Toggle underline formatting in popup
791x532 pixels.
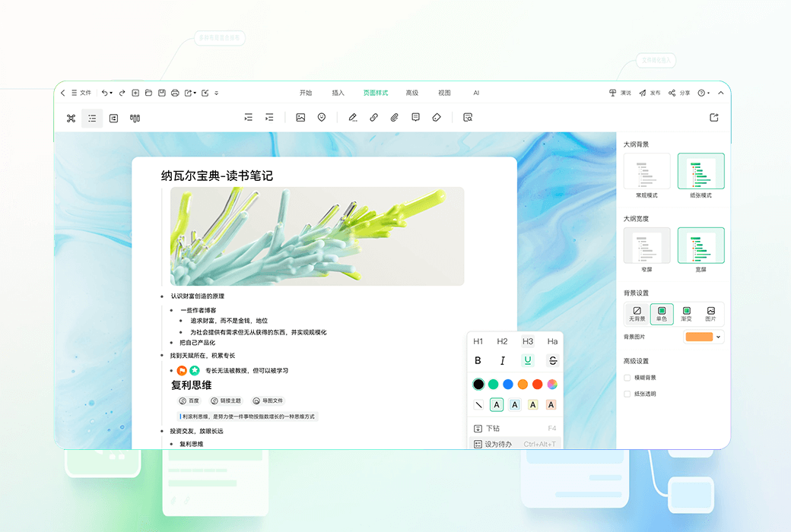[528, 360]
